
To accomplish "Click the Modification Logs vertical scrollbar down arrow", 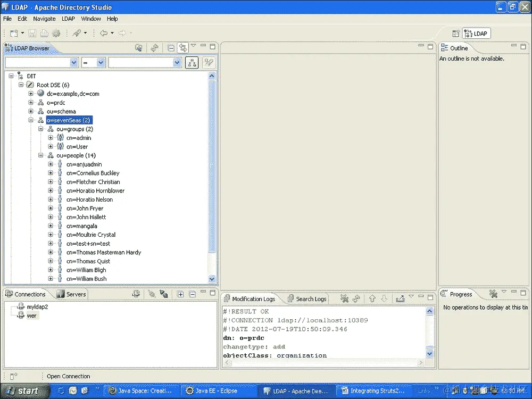I will coord(429,354).
